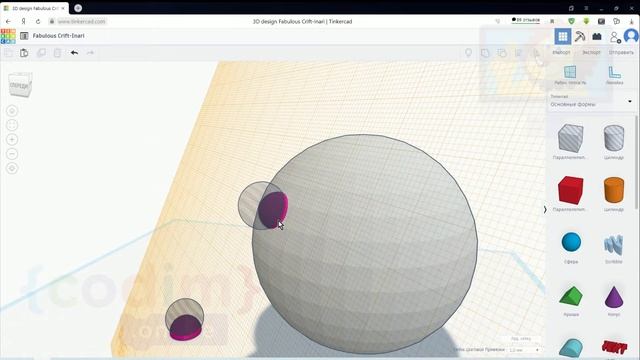Screen dimensions: 640x360
Task: Click the Fit all in view button
Action: (12, 125)
